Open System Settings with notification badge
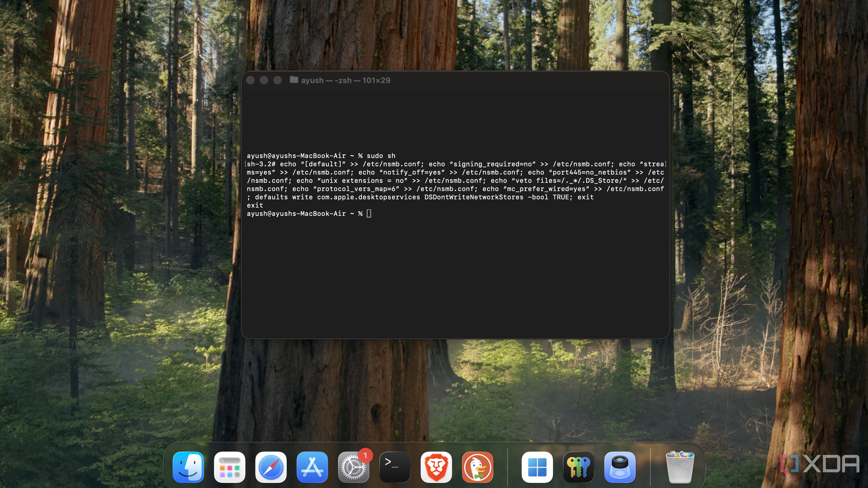868x488 pixels. pos(354,467)
